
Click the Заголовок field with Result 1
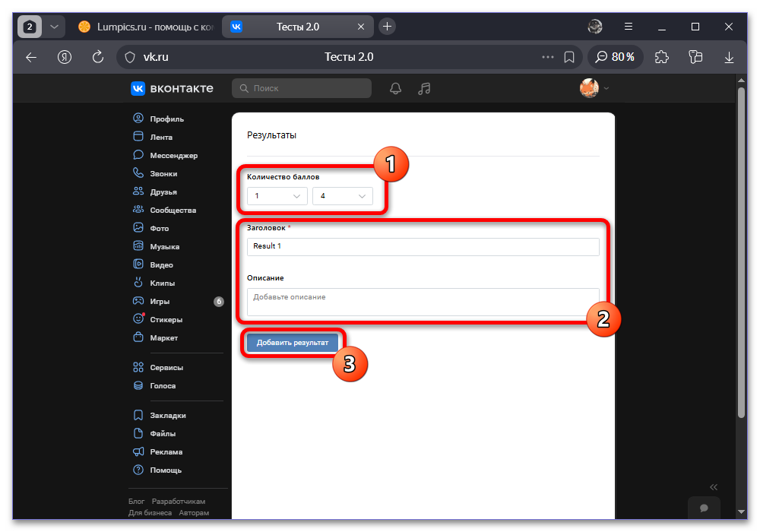pos(423,246)
